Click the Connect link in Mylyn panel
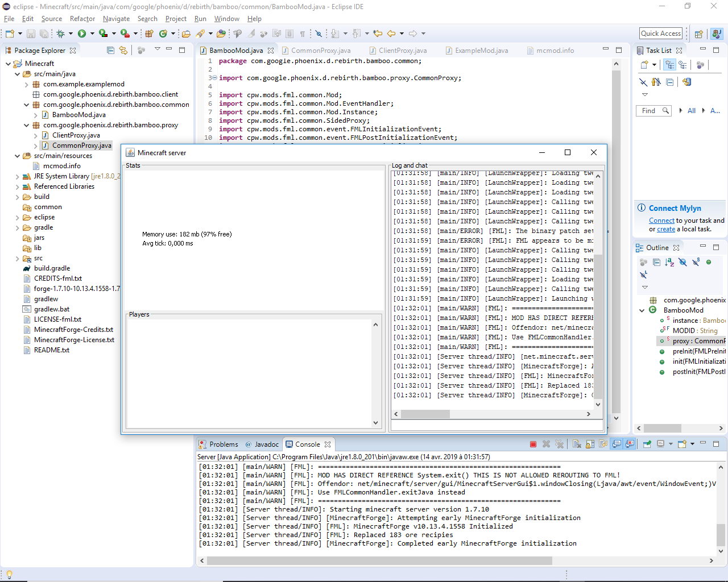728x582 pixels. 661,221
